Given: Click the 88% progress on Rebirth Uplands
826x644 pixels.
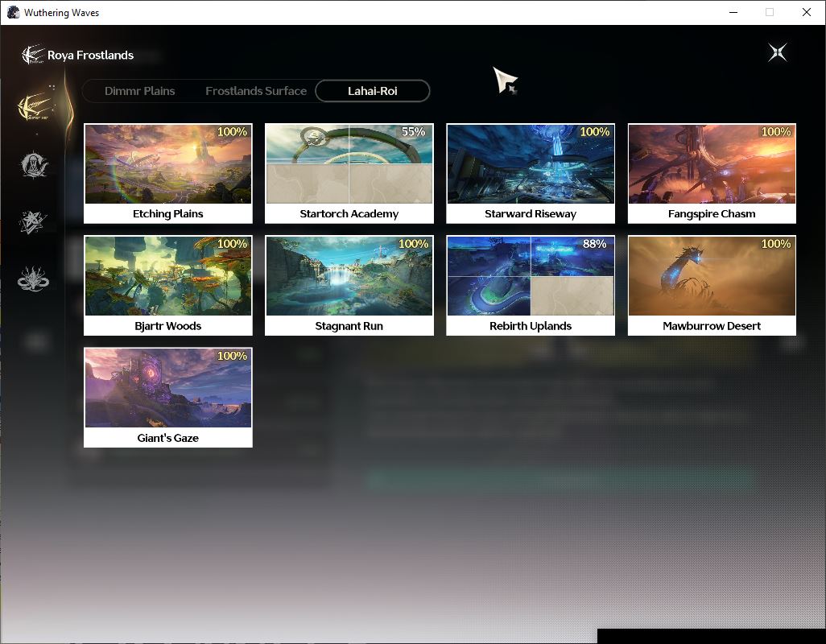Looking at the screenshot, I should click(595, 244).
